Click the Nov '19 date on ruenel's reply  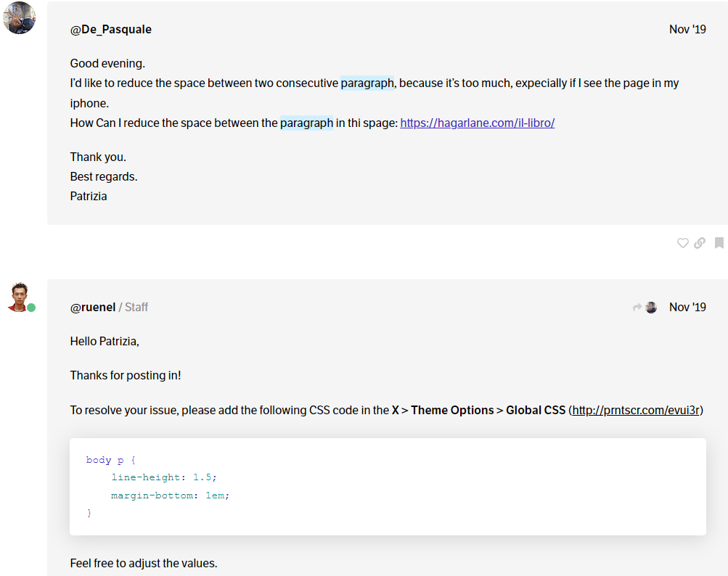click(687, 307)
